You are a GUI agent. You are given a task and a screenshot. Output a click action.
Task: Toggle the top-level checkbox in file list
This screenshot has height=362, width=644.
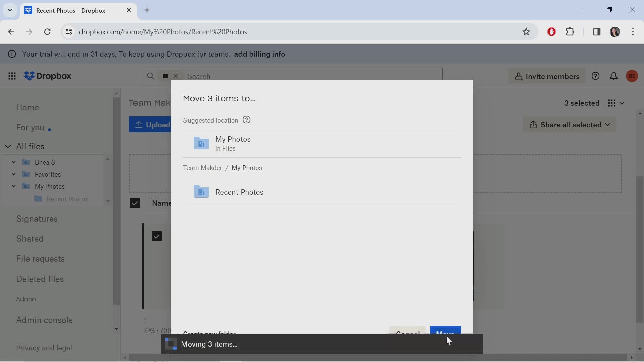click(135, 203)
